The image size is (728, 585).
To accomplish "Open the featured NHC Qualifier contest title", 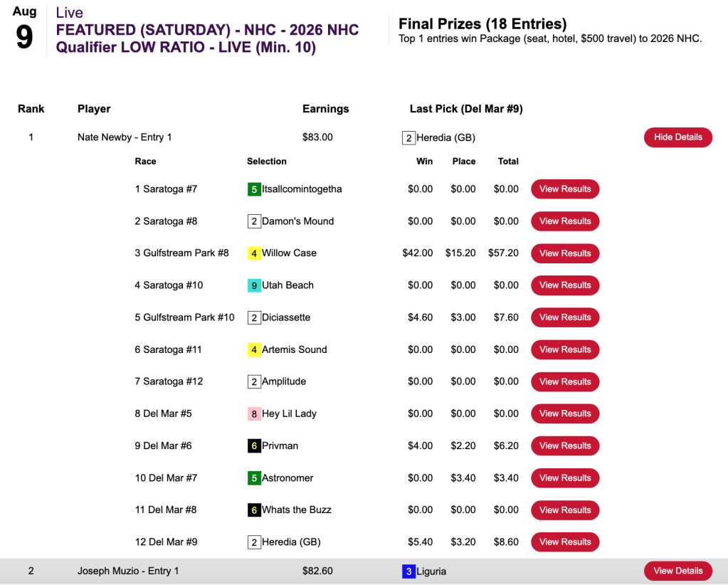I will pyautogui.click(x=207, y=39).
